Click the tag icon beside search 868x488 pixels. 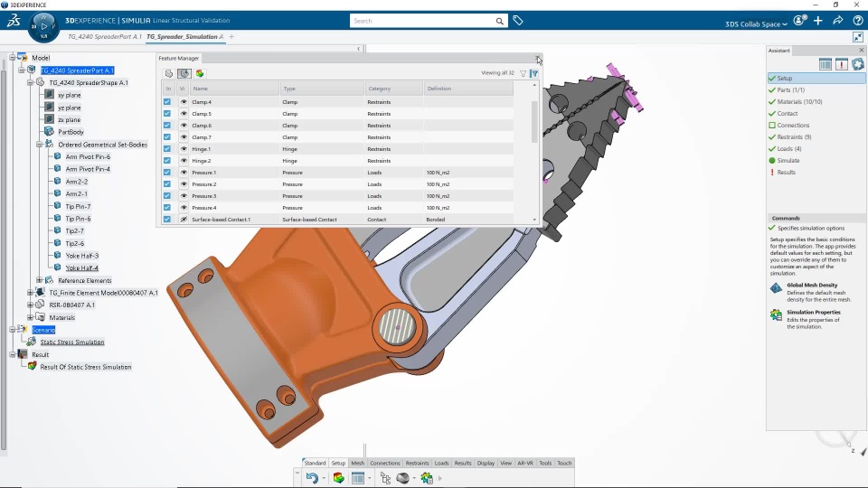pos(517,21)
